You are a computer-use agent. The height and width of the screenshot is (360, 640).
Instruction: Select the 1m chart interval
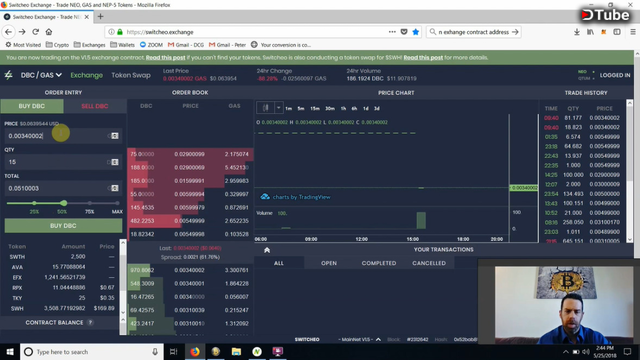point(289,109)
